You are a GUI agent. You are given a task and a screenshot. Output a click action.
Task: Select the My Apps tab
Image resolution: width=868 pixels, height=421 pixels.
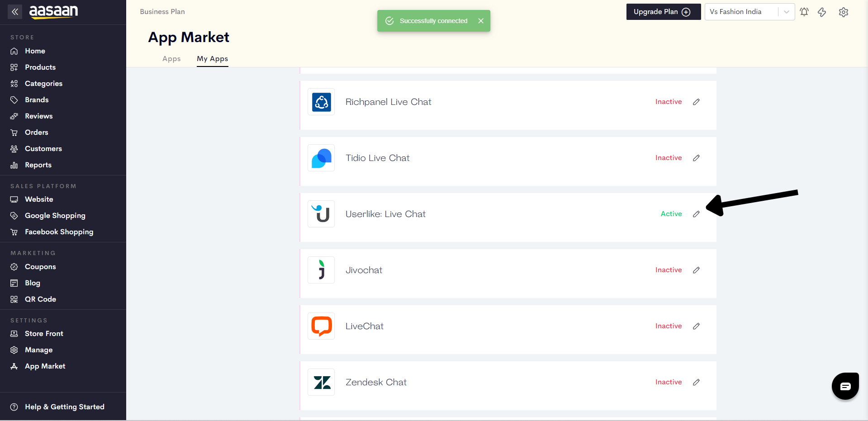click(x=212, y=59)
